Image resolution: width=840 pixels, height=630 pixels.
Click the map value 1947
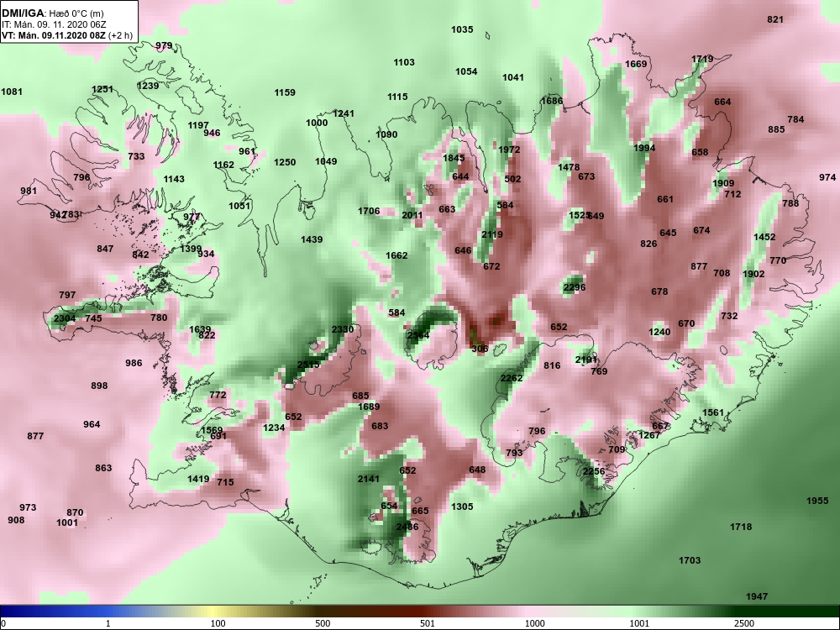point(757,596)
